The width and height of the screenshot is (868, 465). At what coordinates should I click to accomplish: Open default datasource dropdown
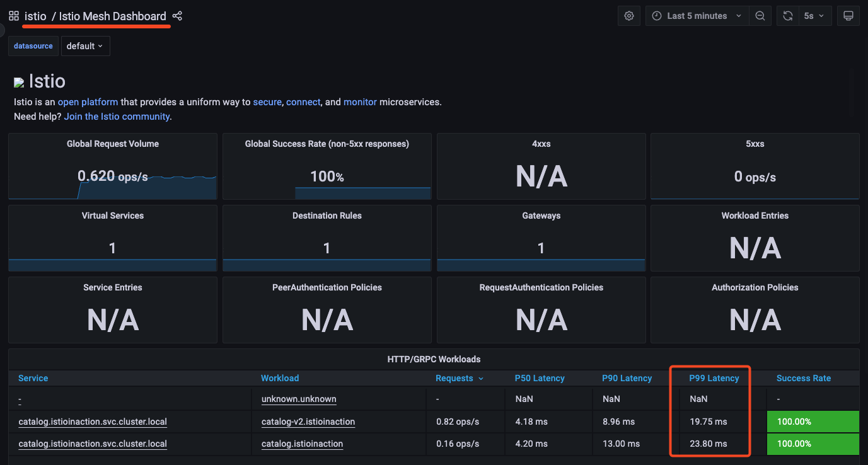click(x=85, y=46)
